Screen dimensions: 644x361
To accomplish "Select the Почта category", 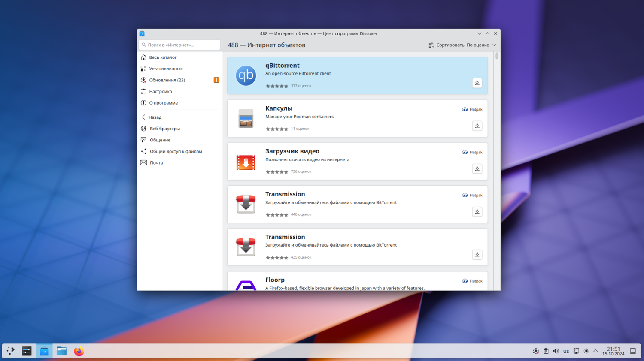I will (x=179, y=163).
